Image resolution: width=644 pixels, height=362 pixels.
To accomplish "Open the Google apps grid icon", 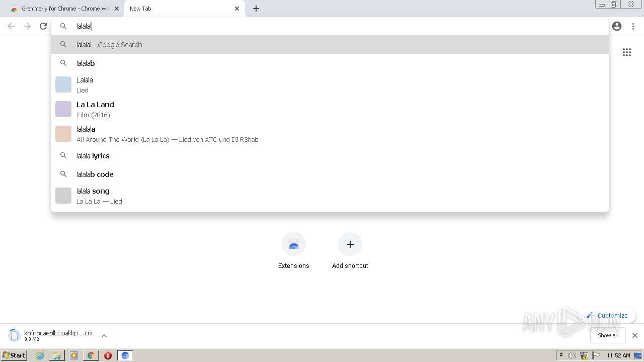I will point(627,52).
